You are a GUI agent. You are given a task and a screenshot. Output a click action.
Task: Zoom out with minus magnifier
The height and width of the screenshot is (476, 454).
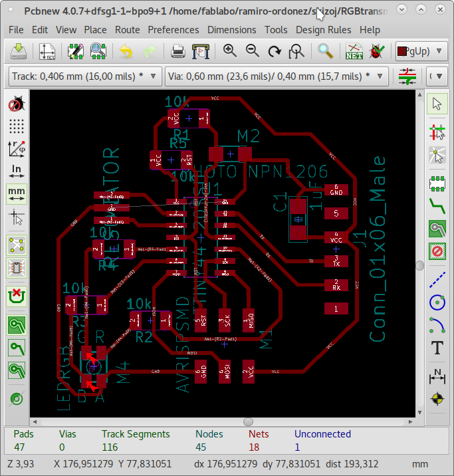252,51
